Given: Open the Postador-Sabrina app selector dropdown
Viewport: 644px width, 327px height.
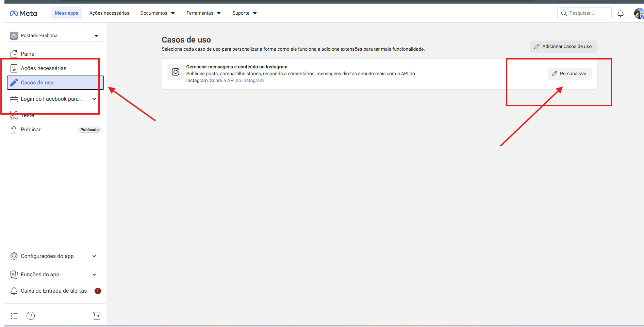Looking at the screenshot, I should tap(55, 36).
